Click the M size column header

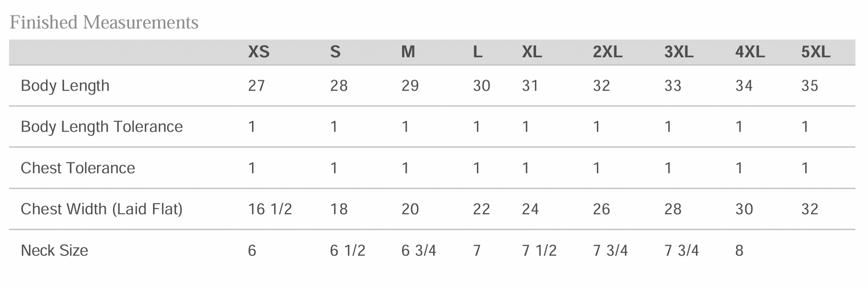(408, 52)
